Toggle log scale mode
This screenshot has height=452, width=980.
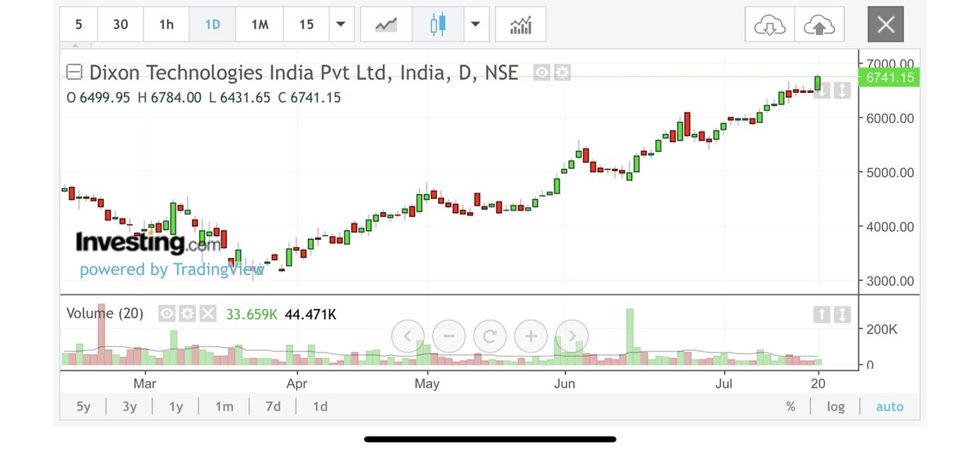(x=835, y=406)
